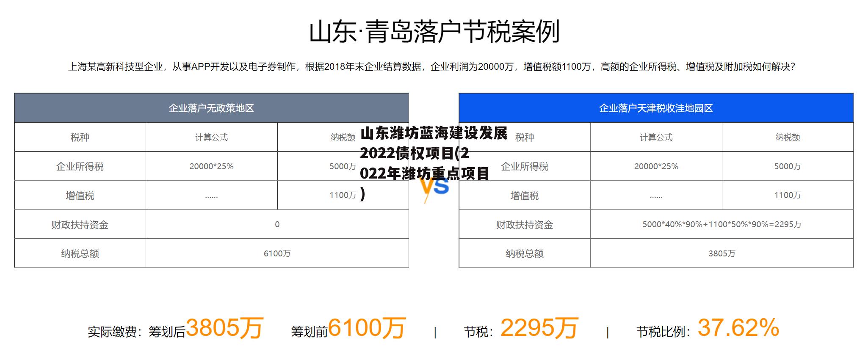Viewport: 868px width, 352px height.
Task: Click 纳税总额 in the 无政策地区 table
Action: pos(80,253)
